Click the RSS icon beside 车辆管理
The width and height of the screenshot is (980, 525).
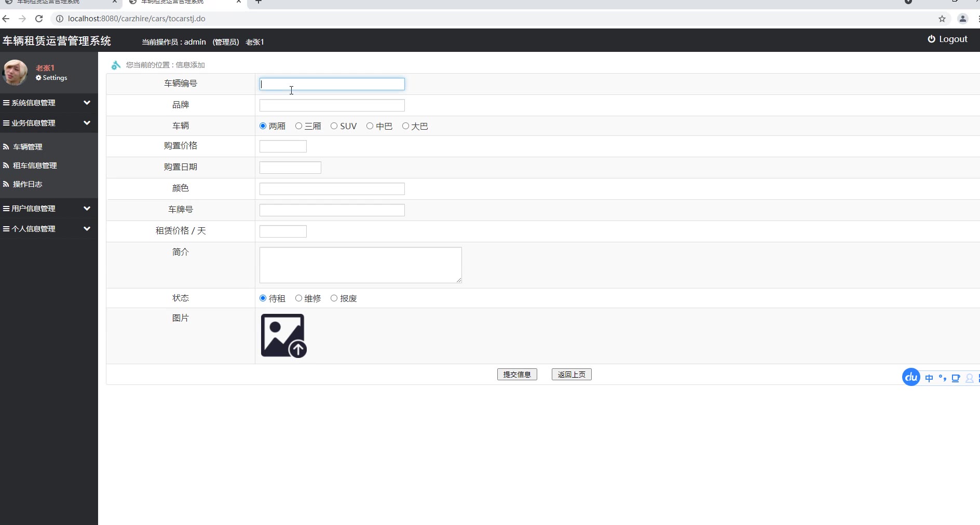point(6,147)
